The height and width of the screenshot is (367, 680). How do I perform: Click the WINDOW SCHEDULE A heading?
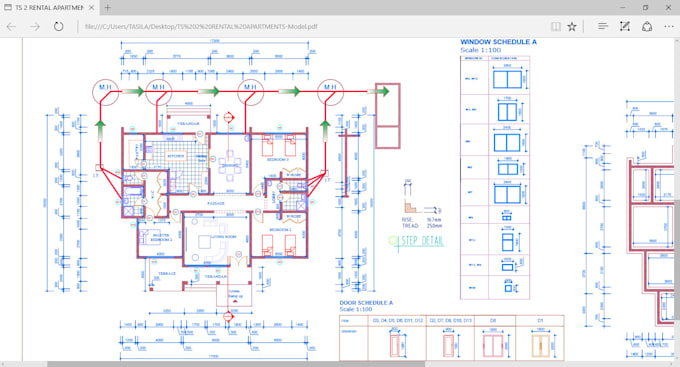click(498, 42)
